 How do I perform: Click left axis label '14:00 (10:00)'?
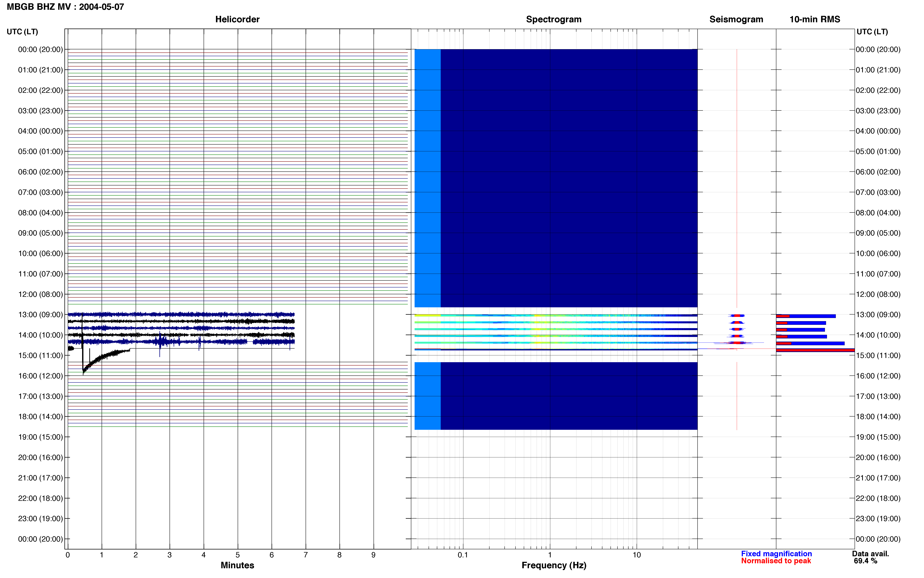coord(41,335)
